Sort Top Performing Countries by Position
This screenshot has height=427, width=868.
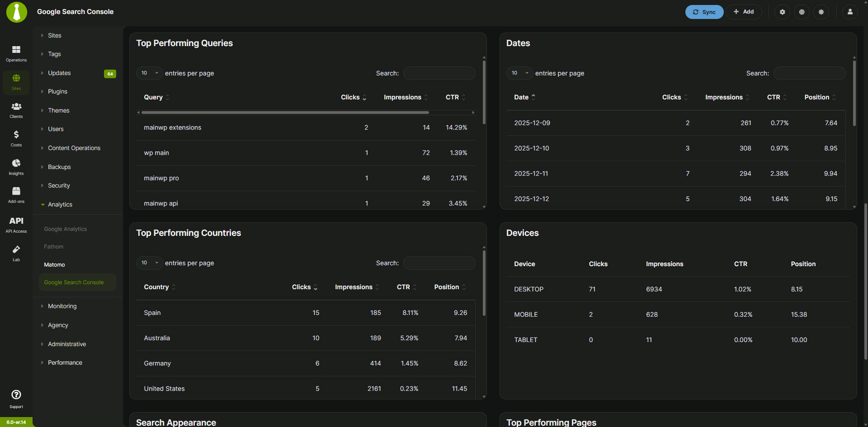click(450, 287)
